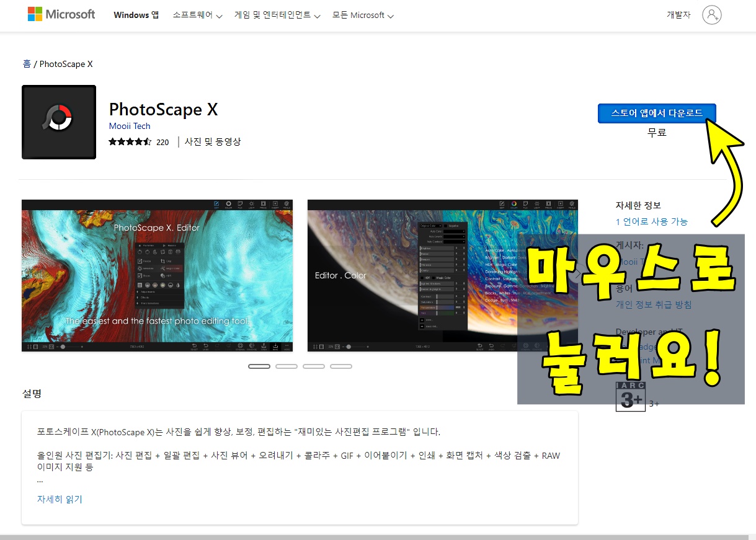The image size is (756, 540).
Task: Open the 1 언어로 사용 가능 link
Action: tap(652, 221)
